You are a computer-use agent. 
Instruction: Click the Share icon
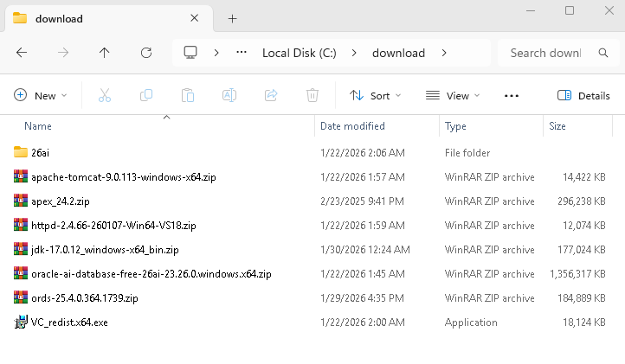click(x=271, y=96)
